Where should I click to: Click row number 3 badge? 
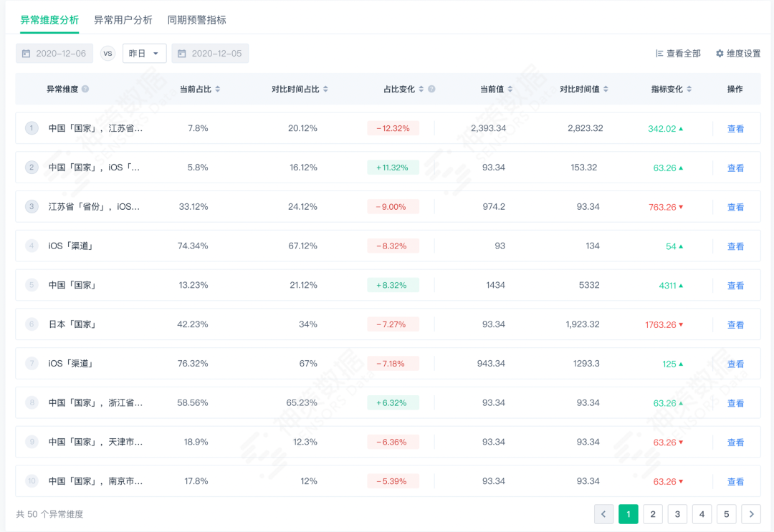click(x=32, y=207)
